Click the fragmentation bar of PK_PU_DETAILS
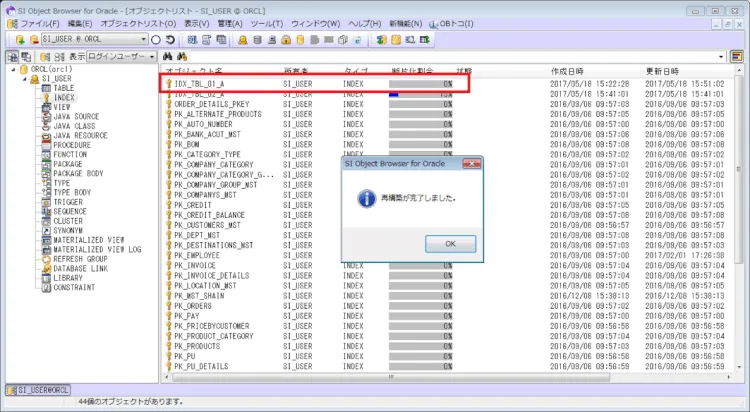The width and height of the screenshot is (750, 412). [x=420, y=366]
